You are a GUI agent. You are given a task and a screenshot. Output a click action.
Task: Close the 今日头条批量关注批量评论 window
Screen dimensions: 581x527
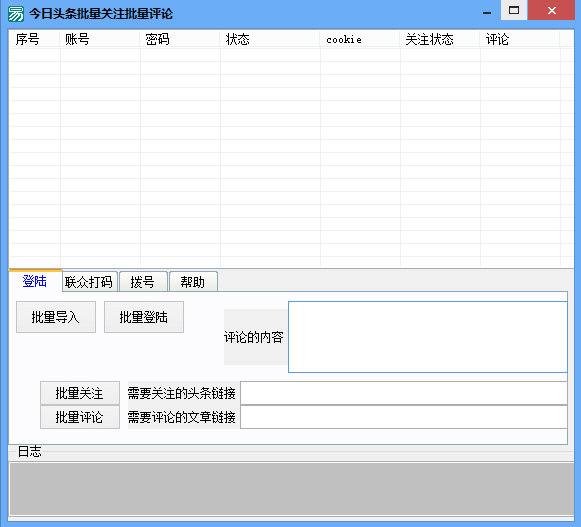tap(551, 10)
